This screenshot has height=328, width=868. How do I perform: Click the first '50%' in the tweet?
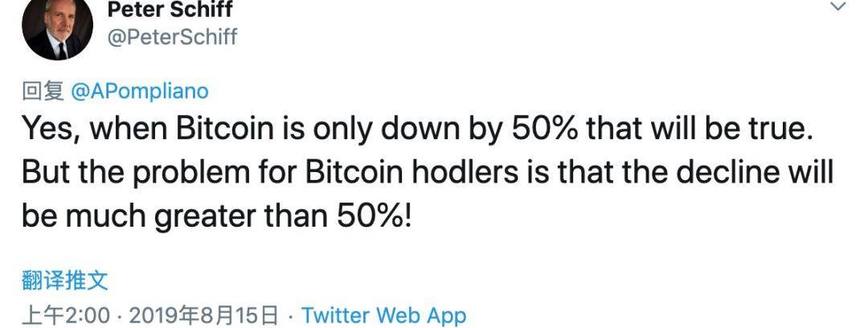coord(544,129)
